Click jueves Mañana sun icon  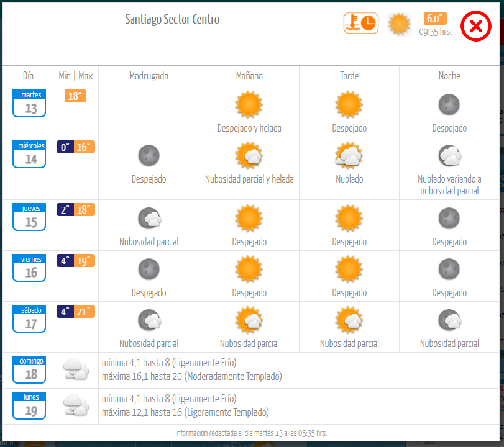click(249, 218)
